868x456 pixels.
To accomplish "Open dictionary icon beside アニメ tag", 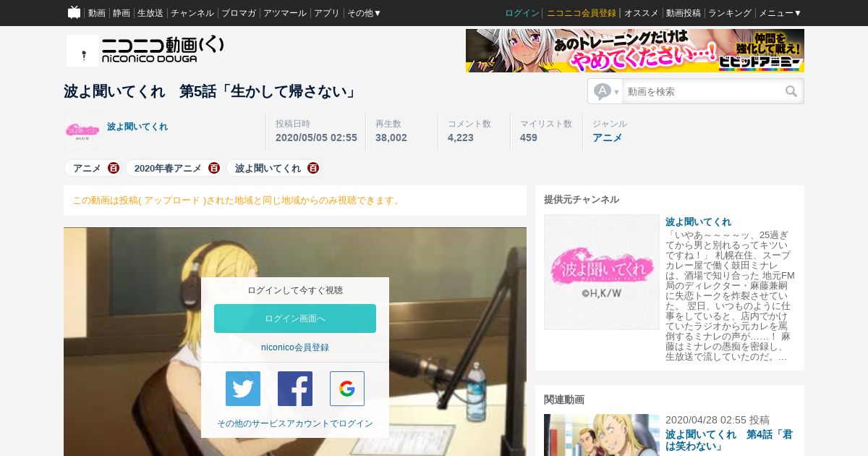I will [x=113, y=168].
